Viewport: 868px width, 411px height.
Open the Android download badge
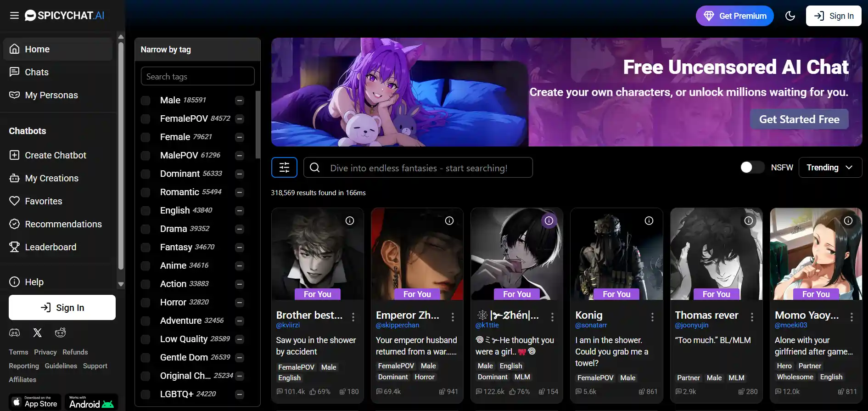coord(91,402)
